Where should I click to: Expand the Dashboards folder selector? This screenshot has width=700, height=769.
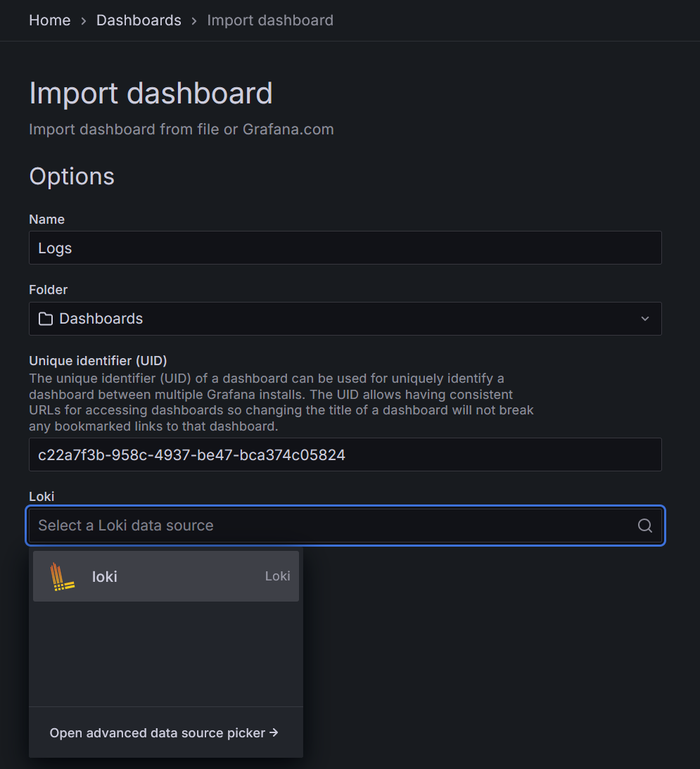point(345,318)
